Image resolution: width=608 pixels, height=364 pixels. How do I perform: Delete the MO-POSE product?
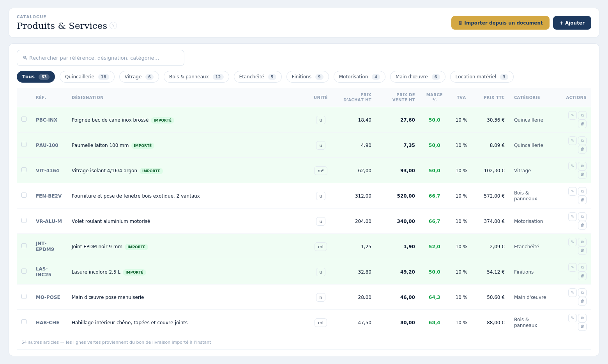click(582, 301)
